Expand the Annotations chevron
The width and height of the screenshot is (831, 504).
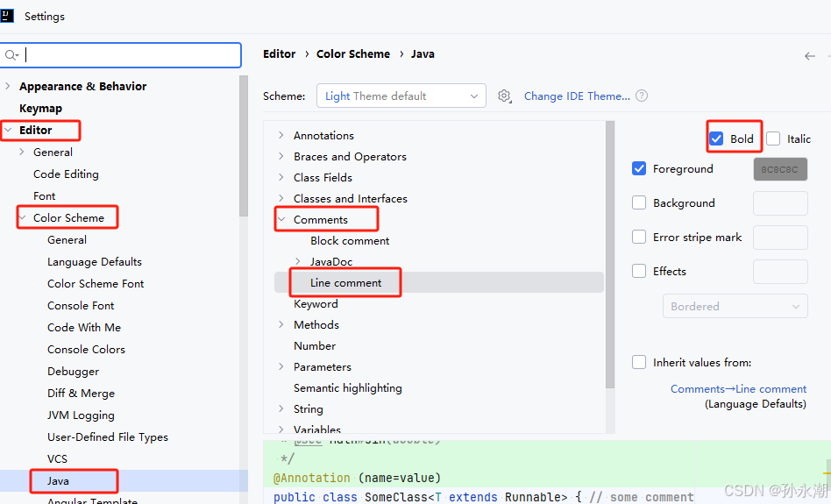[x=281, y=135]
